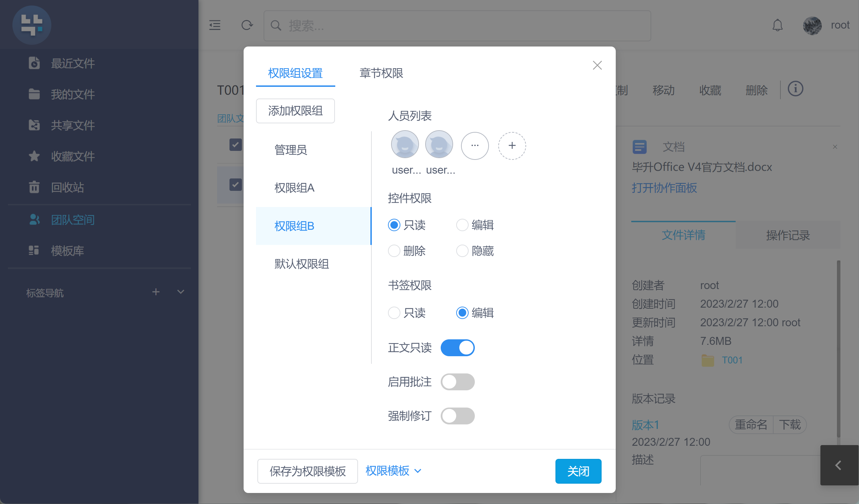Show more members ellipsis button
The image size is (859, 504).
coord(475,146)
